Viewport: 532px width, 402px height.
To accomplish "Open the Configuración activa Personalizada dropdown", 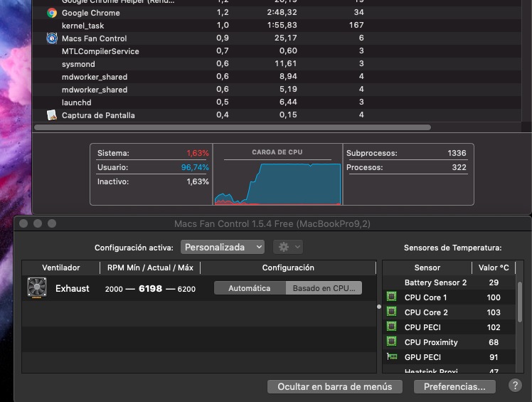I will pos(223,247).
